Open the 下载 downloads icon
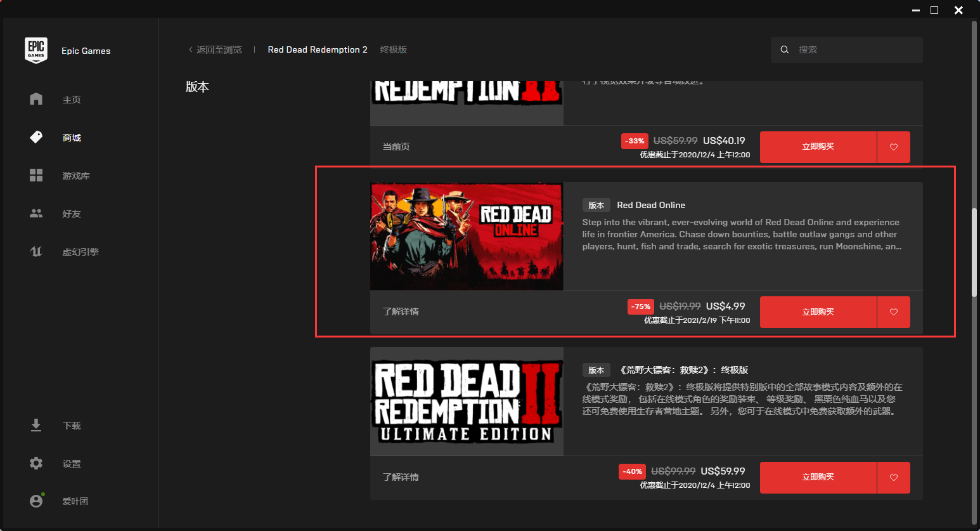This screenshot has width=980, height=531. (x=36, y=425)
